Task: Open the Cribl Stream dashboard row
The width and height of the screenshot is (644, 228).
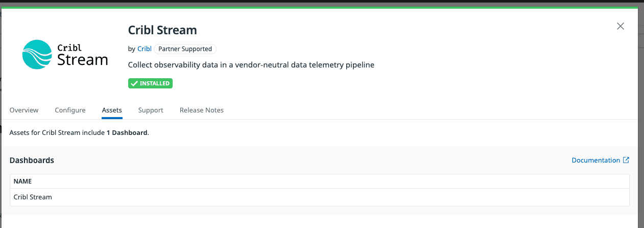Action: tap(33, 197)
